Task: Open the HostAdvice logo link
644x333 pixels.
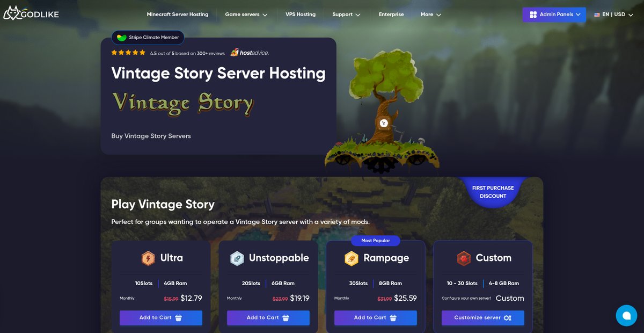Action: (250, 53)
